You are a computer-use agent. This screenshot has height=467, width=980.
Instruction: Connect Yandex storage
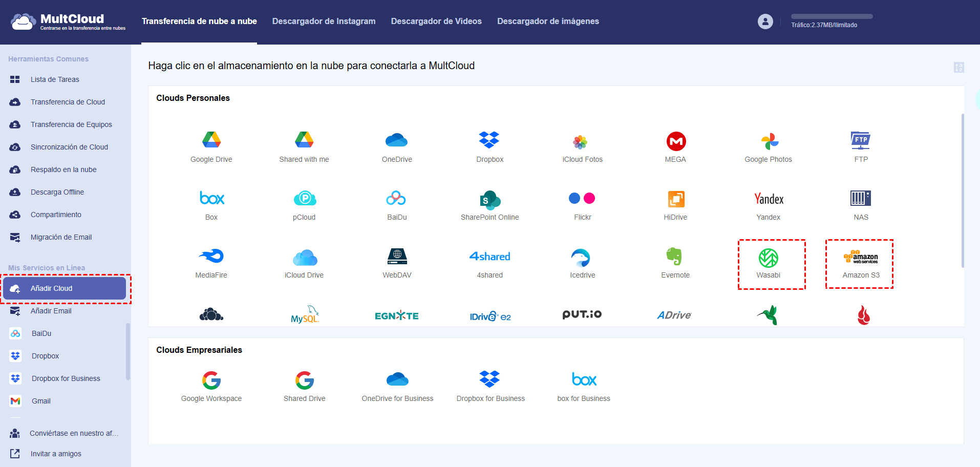(x=768, y=205)
